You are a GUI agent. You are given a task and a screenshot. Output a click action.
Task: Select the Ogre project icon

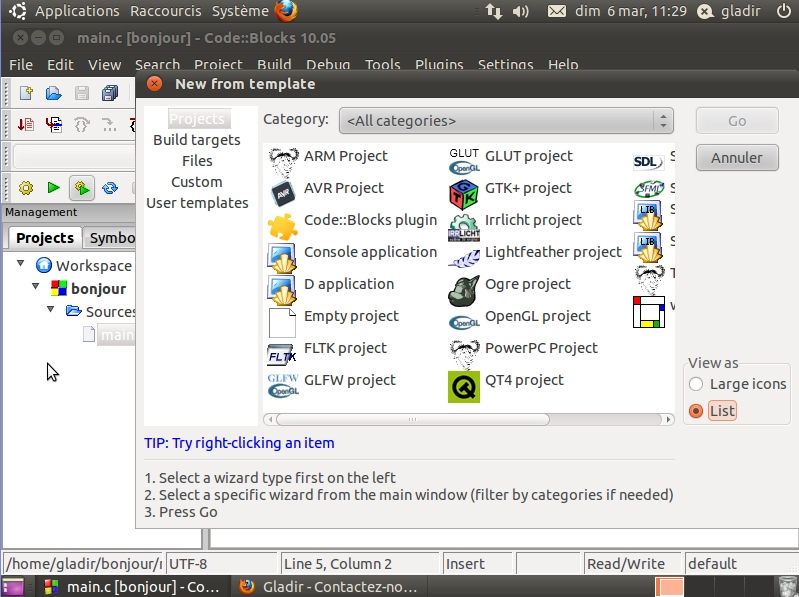(464, 286)
